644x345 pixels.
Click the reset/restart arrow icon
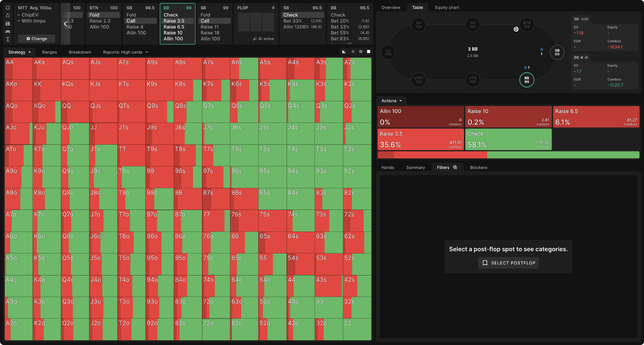coord(8,16)
